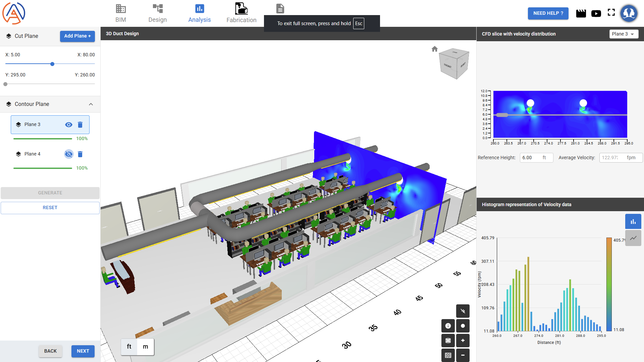Viewport: 644px width, 362px height.
Task: Toggle Plane 3 visibility eye icon
Action: tap(68, 125)
